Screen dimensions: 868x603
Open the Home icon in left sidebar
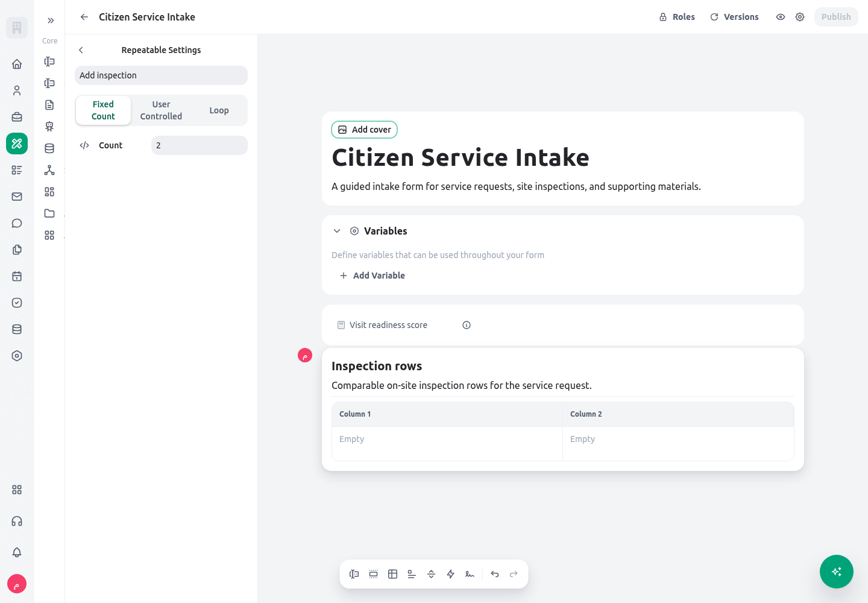tap(17, 64)
